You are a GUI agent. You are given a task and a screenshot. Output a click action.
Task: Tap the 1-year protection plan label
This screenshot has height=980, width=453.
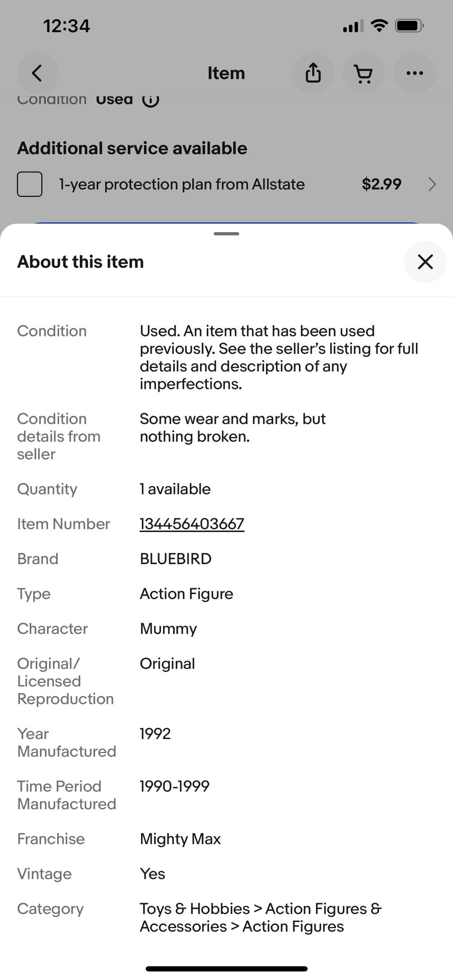182,184
